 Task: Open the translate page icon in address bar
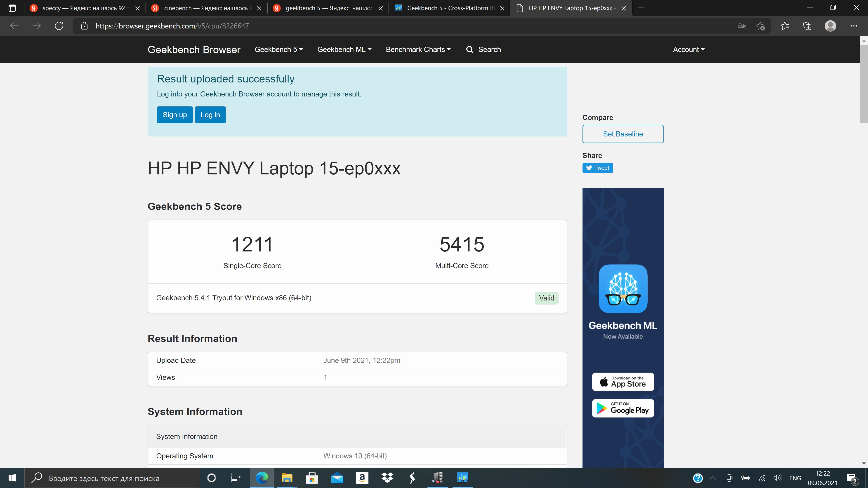coord(742,26)
